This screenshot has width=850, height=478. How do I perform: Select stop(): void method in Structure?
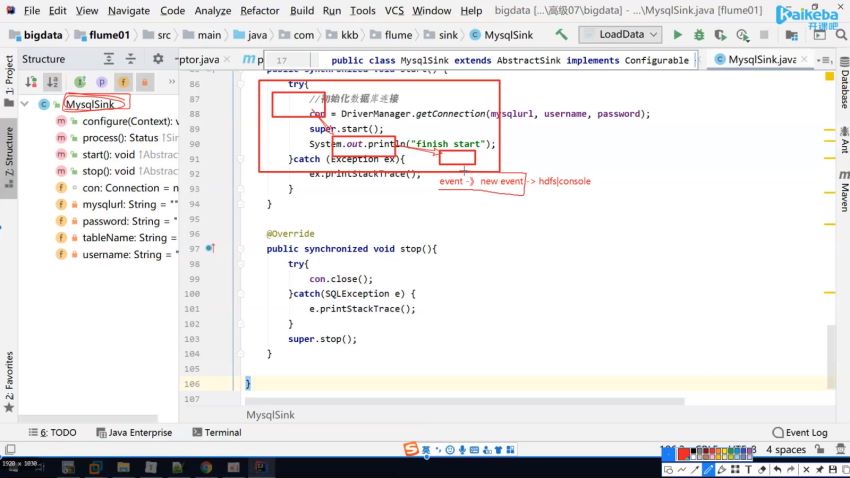coord(117,171)
